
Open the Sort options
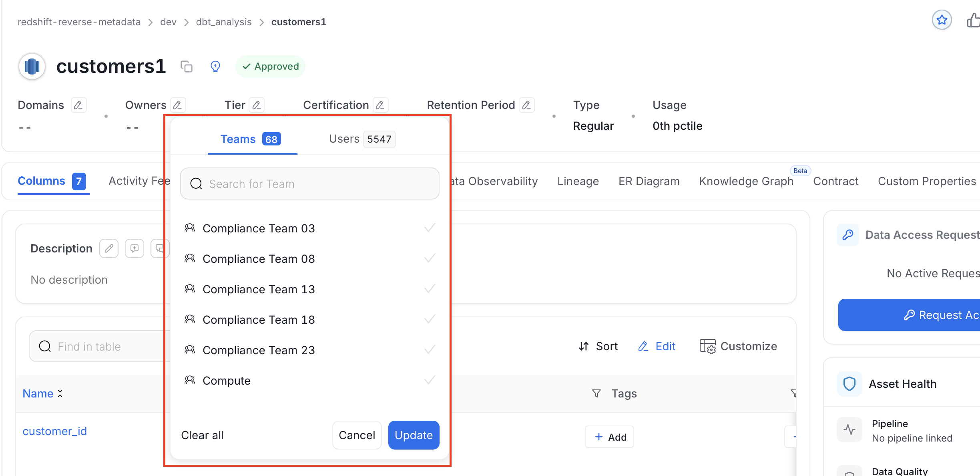pos(598,346)
